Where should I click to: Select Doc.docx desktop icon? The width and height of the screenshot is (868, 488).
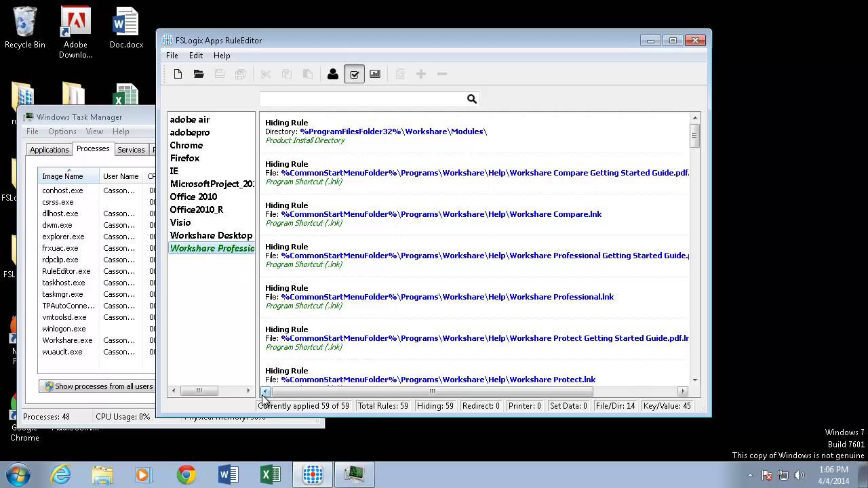(126, 28)
